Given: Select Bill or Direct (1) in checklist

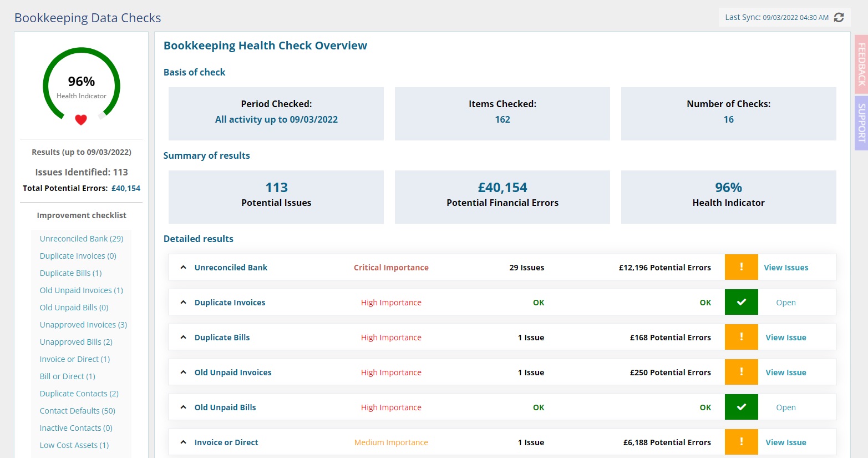Looking at the screenshot, I should pyautogui.click(x=68, y=376).
